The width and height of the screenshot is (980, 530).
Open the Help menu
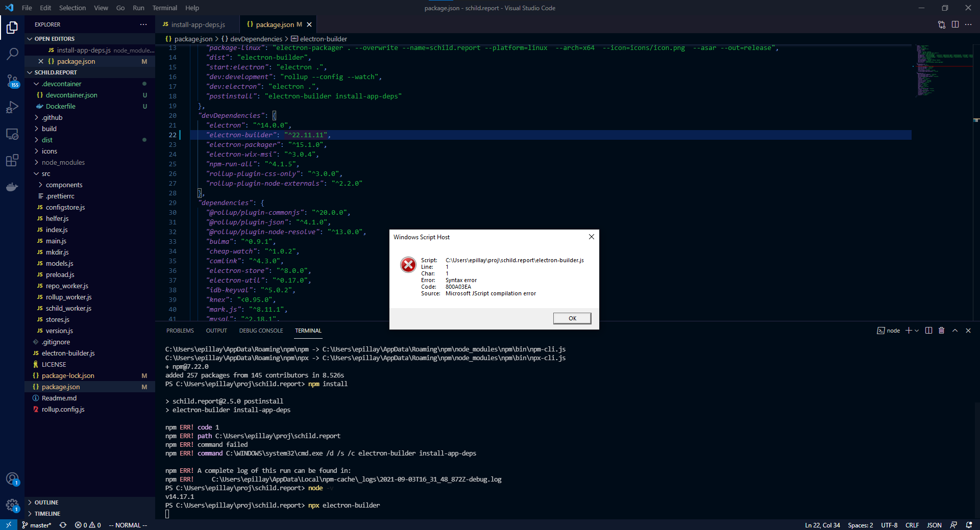pyautogui.click(x=192, y=8)
